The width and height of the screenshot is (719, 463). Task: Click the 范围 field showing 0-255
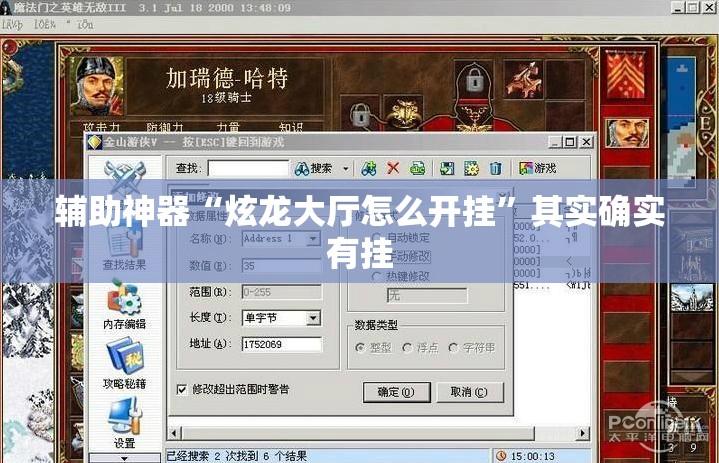[x=282, y=292]
